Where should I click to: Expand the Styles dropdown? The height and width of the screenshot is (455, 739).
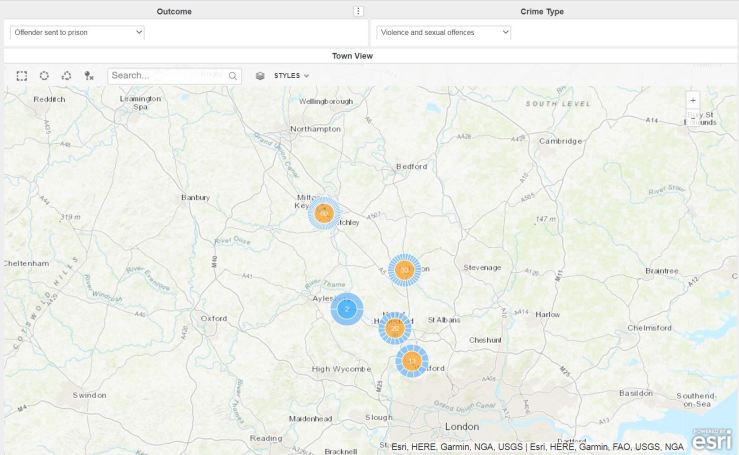click(291, 76)
